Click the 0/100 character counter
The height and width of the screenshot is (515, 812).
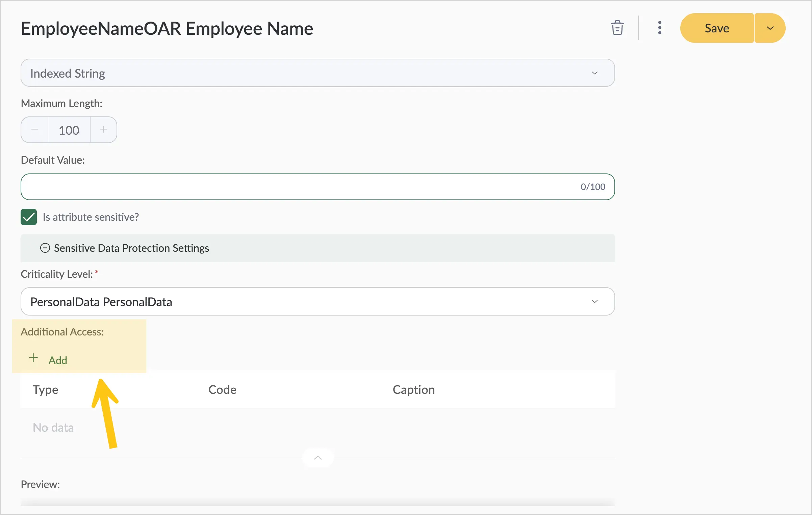point(593,187)
